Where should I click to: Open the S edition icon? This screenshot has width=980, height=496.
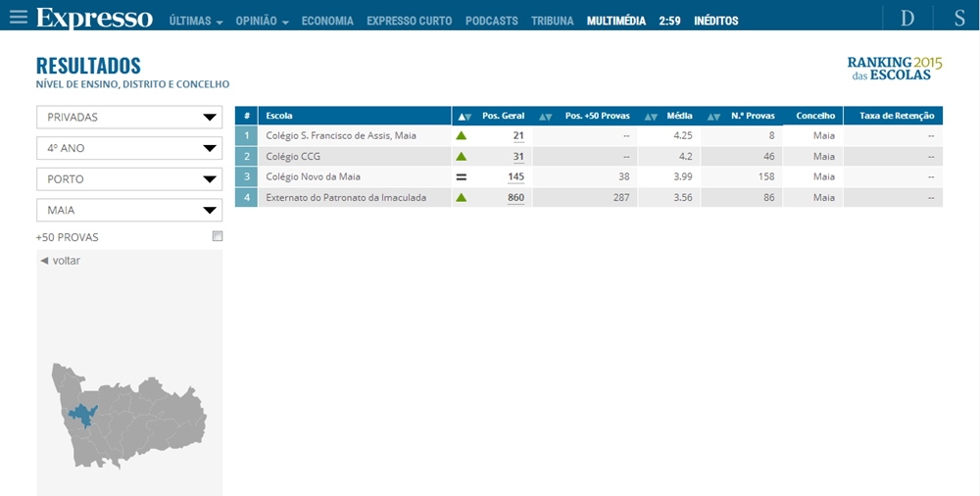959,19
